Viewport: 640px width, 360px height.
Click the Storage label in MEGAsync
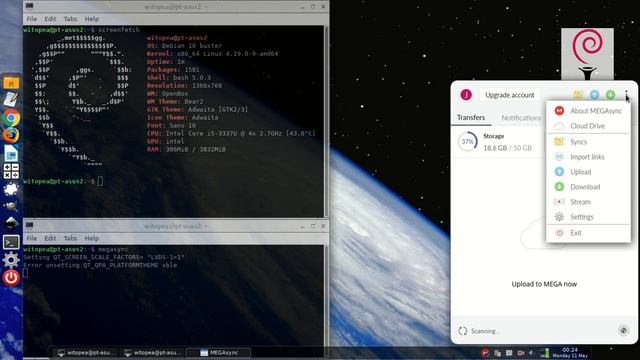(493, 136)
